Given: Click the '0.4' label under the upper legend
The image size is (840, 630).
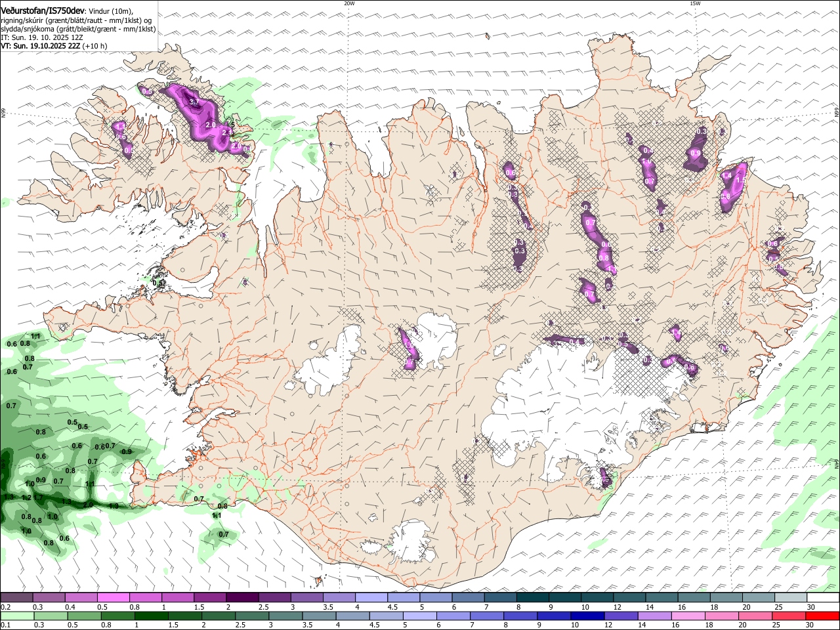Looking at the screenshot, I should tap(70, 607).
